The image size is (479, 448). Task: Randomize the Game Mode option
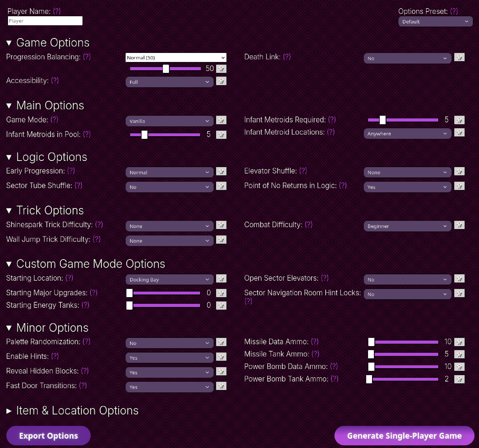(221, 120)
